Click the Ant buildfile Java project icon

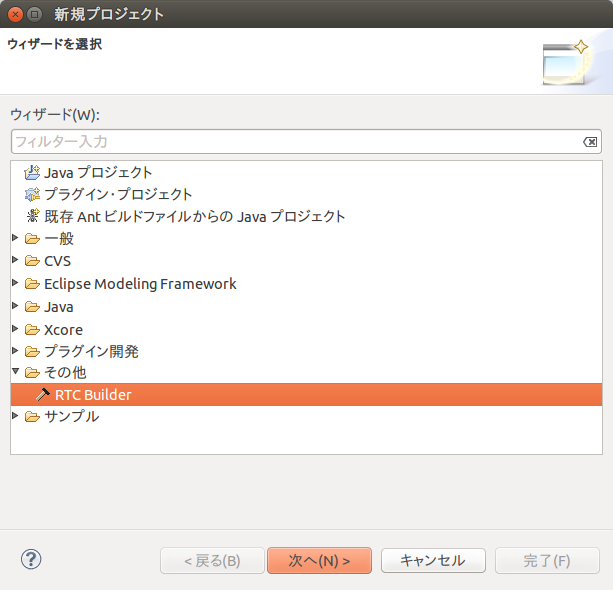coord(33,216)
